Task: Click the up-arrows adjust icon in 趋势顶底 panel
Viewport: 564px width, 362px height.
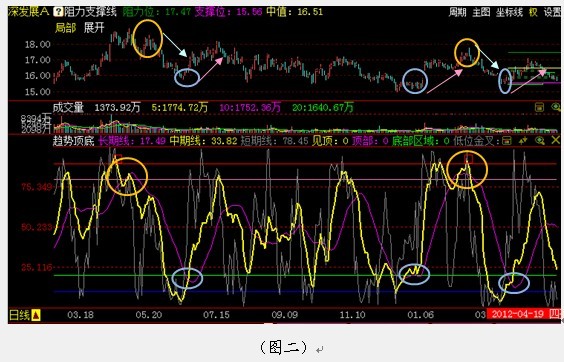Action: click(x=523, y=140)
